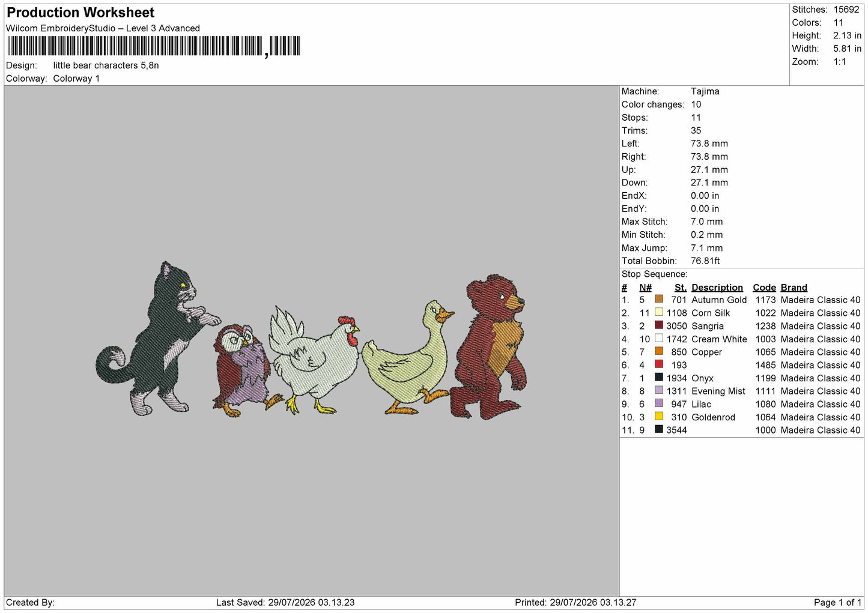Click the 'Created By:' footer label

(30, 602)
